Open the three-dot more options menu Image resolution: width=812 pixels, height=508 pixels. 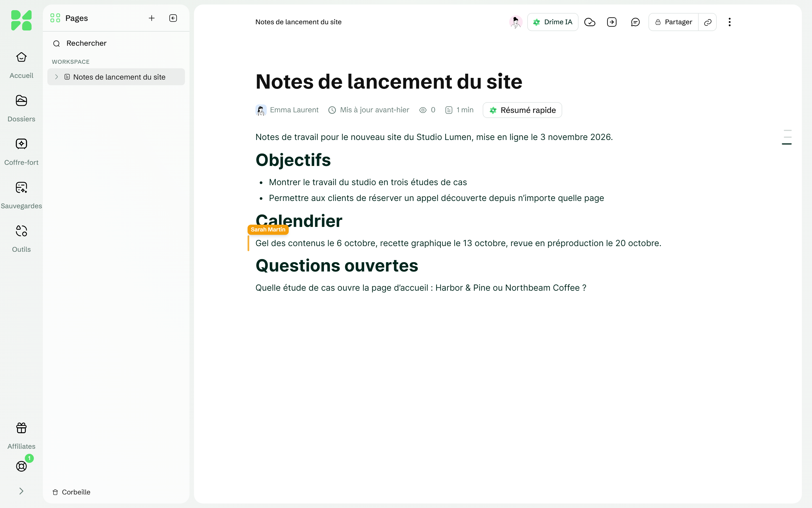[729, 22]
